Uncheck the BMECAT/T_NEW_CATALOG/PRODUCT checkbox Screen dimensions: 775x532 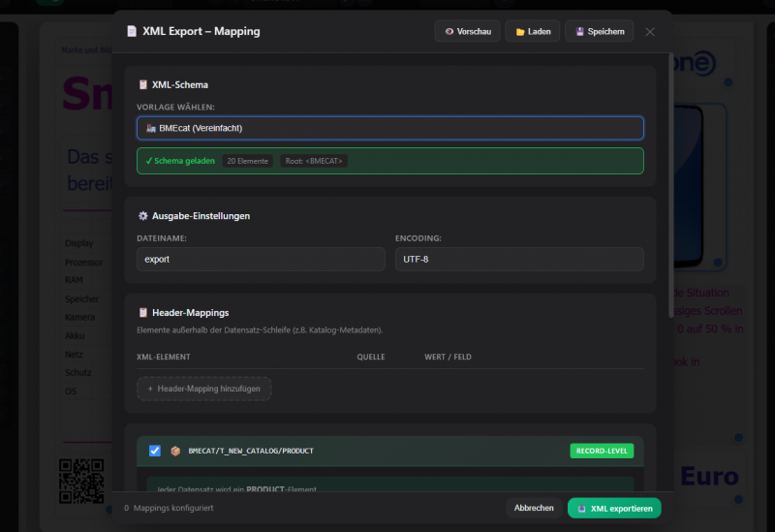coord(155,451)
